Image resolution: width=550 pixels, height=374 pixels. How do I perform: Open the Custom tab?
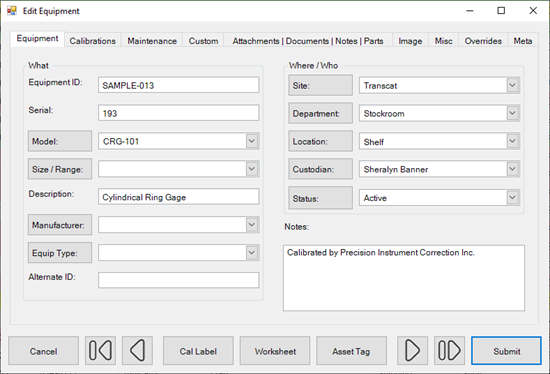[x=203, y=41]
